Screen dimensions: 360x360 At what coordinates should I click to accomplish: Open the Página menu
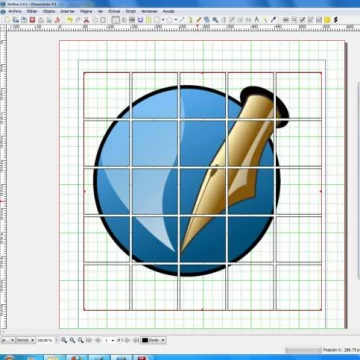tap(86, 11)
